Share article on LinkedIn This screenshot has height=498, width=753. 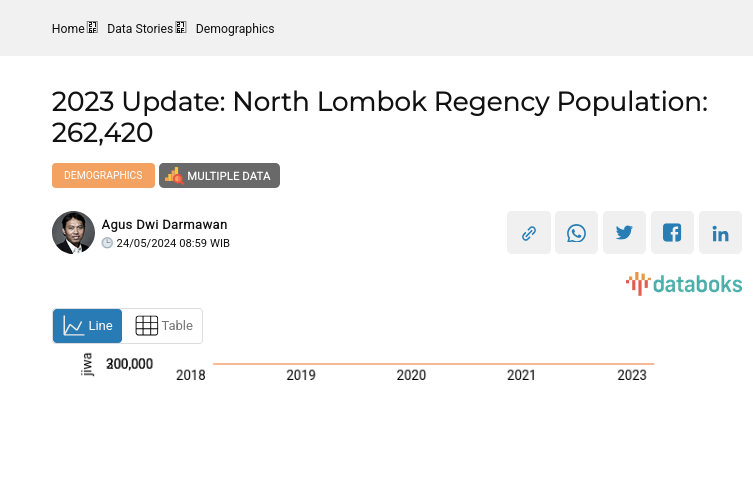coord(720,233)
